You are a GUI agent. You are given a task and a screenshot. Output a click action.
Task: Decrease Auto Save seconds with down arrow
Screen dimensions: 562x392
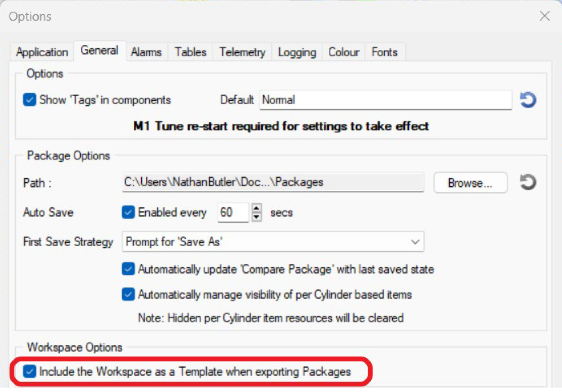(x=257, y=217)
